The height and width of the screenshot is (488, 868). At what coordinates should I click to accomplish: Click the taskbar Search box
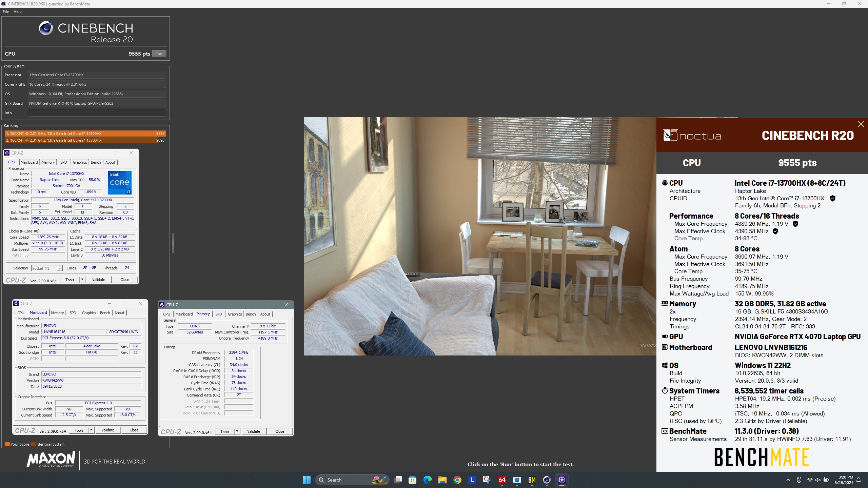(x=353, y=480)
